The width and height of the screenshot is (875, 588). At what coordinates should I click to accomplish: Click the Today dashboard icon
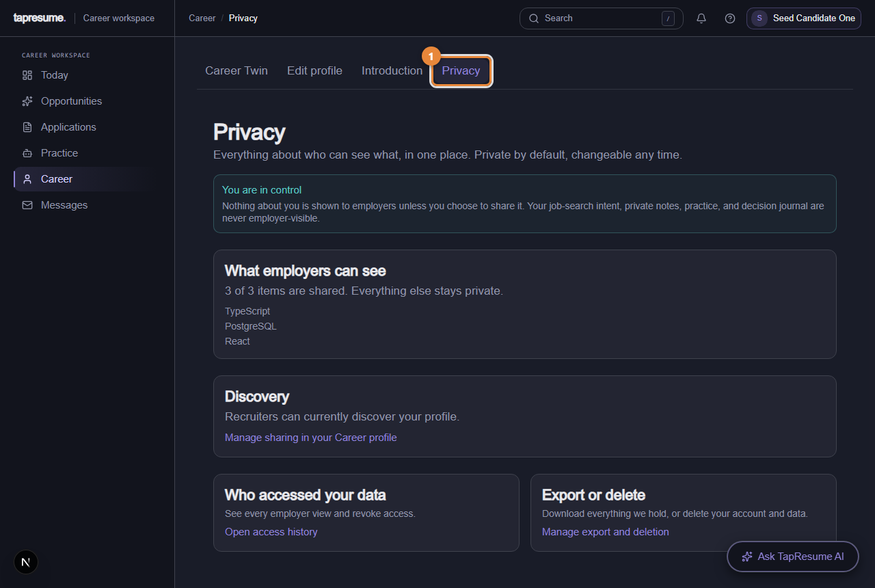(x=27, y=75)
